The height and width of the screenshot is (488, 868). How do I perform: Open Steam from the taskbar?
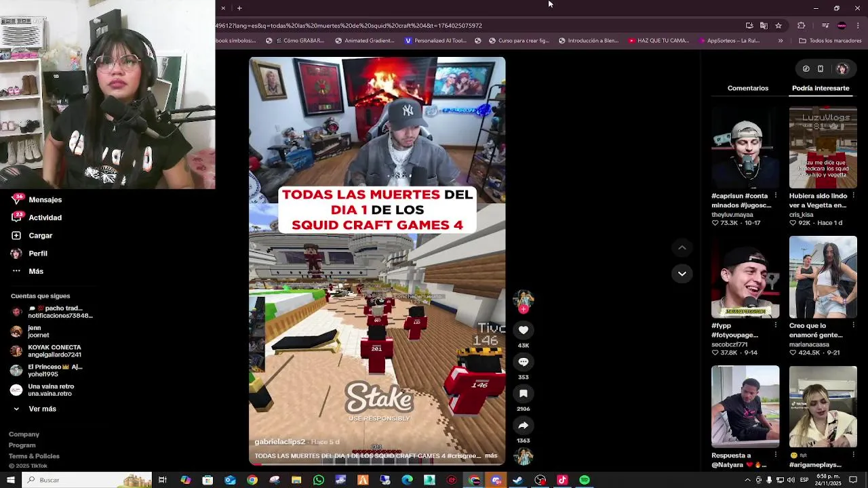pyautogui.click(x=518, y=480)
